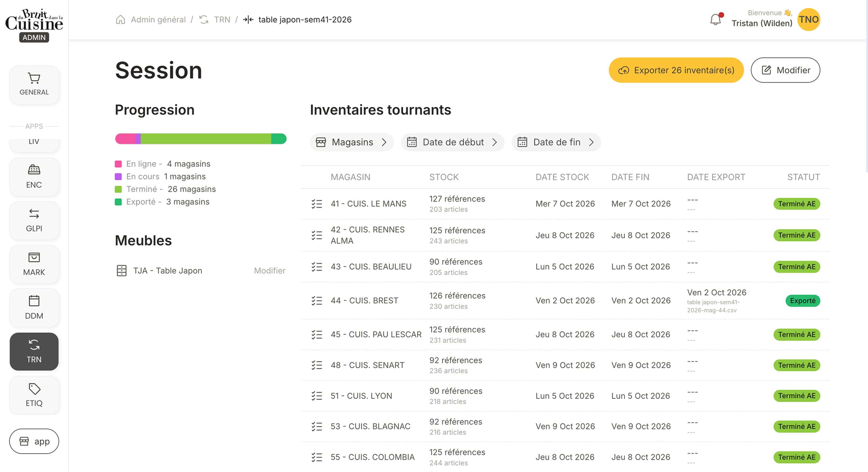Viewport: 868px width, 472px height.
Task: Click checklist icon for 44 - CUIS. BREST
Action: (317, 301)
